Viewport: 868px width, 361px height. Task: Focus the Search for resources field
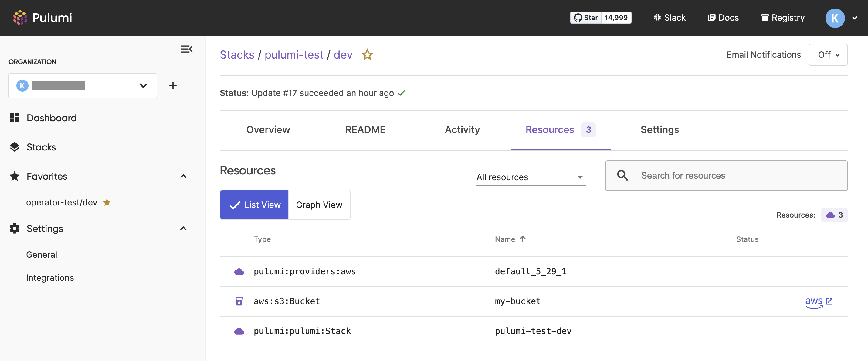click(727, 175)
